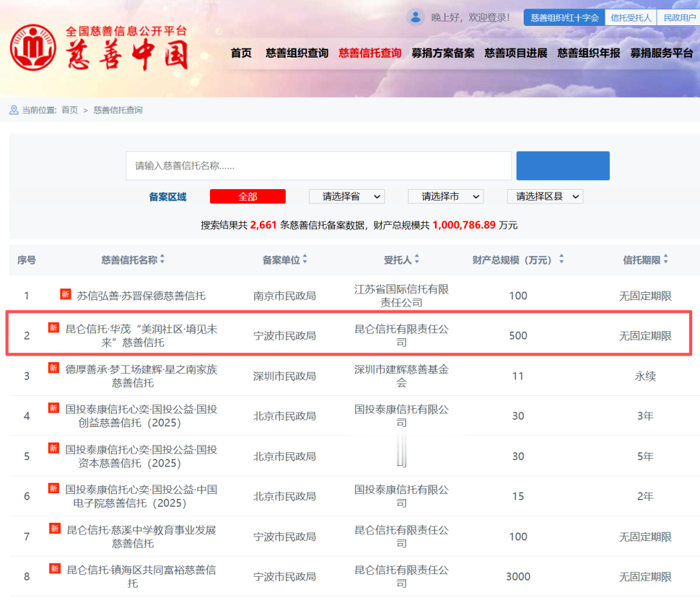This screenshot has width=700, height=600.
Task: Click the 慈善中国 platform logo
Action: click(99, 48)
